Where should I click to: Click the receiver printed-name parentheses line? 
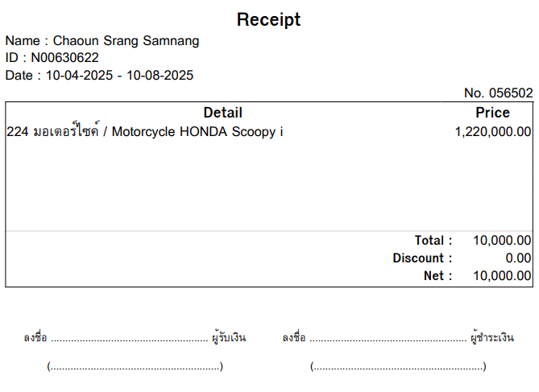click(135, 366)
